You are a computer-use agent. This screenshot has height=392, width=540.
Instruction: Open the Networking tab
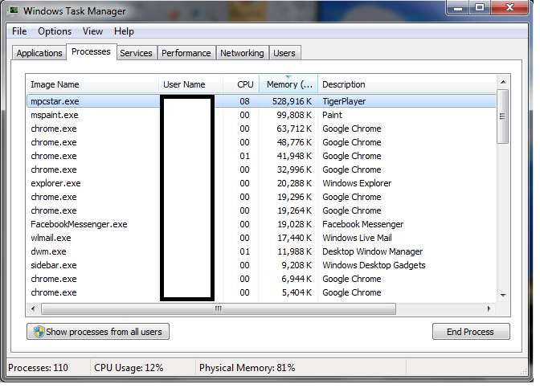coord(241,53)
